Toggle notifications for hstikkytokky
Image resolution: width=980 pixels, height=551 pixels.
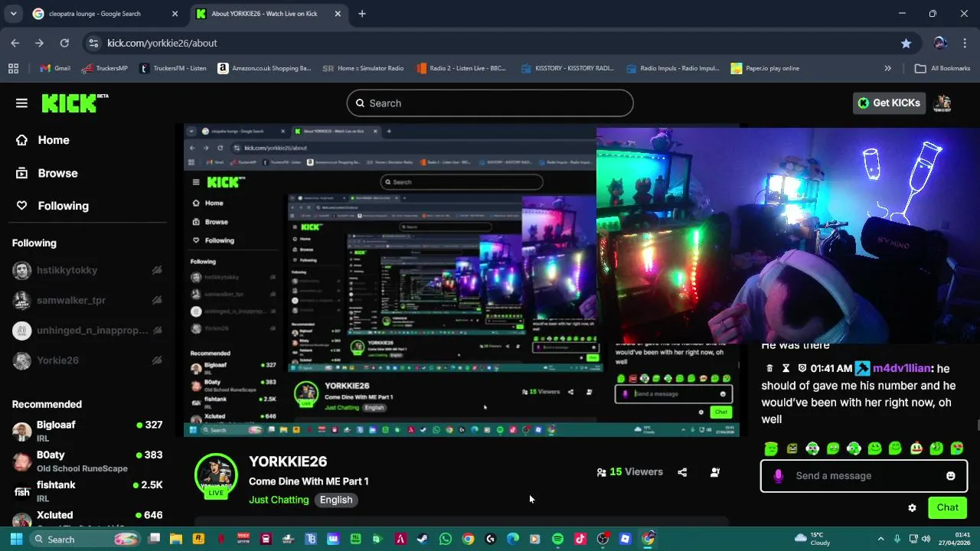pos(157,270)
